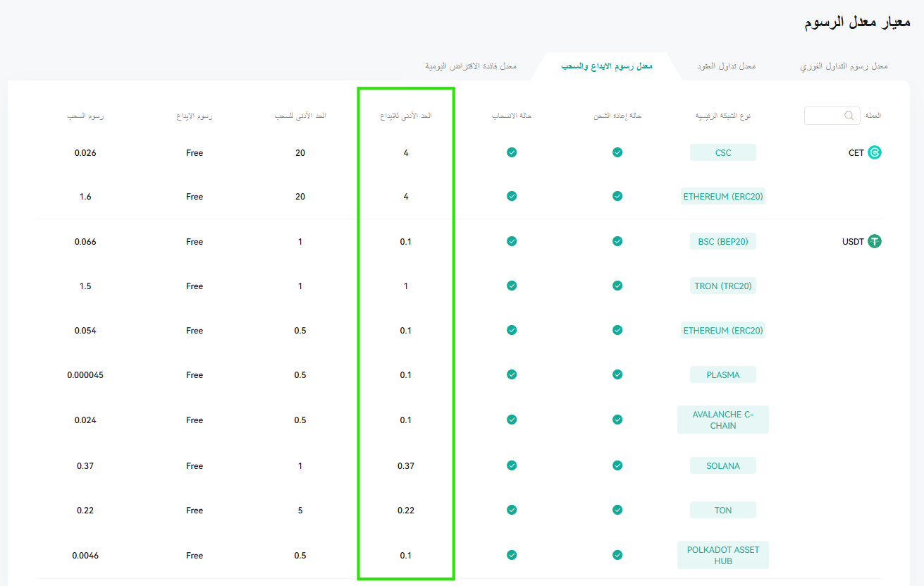924x586 pixels.
Task: Click SOLANA recharge status check icon
Action: tap(617, 465)
